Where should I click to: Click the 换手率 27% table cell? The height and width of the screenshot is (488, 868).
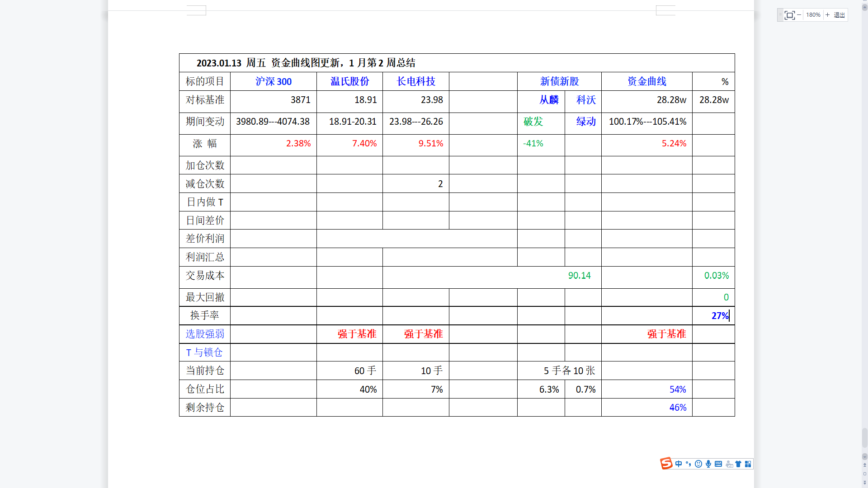coord(713,316)
